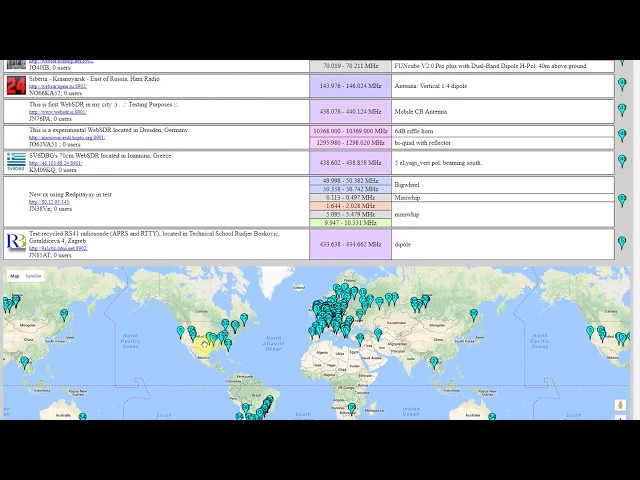Viewport: 640px width, 480px height.
Task: Click '6dB riffle horn' antenna text
Action: coord(414,131)
